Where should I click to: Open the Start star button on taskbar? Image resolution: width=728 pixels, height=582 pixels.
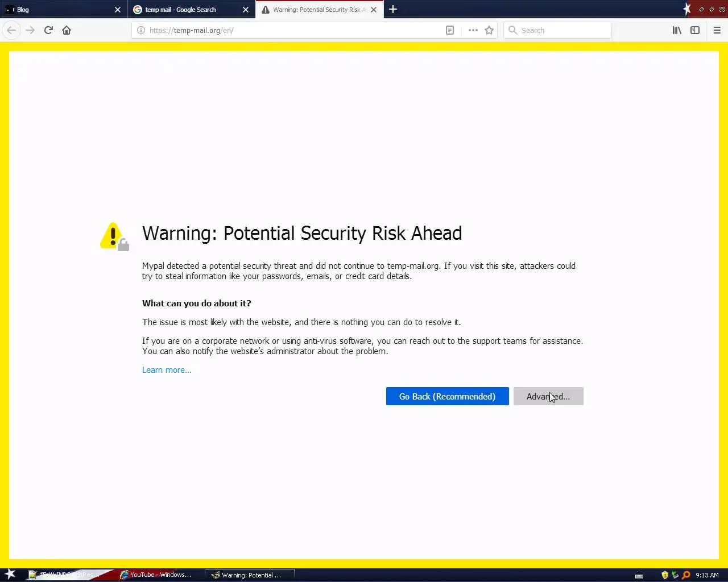[x=10, y=575]
